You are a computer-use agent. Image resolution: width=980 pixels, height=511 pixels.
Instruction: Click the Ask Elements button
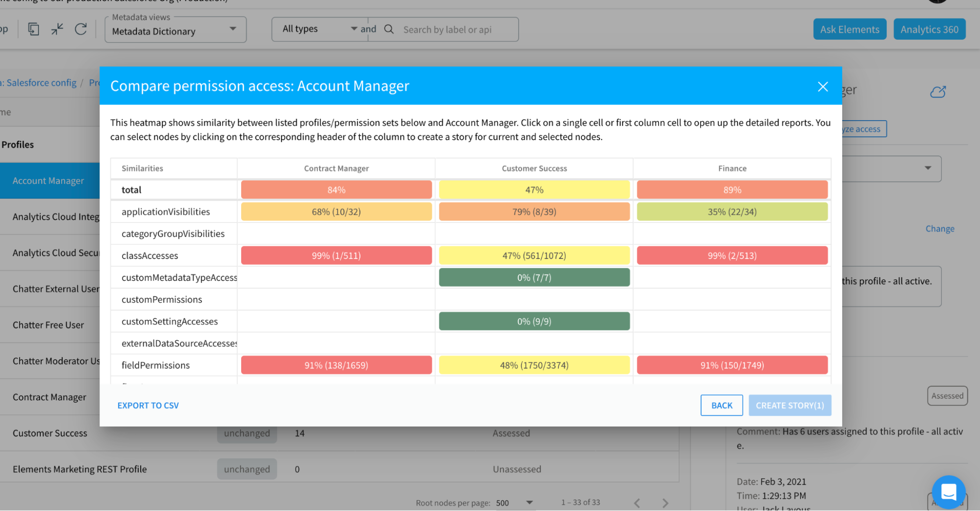(849, 29)
